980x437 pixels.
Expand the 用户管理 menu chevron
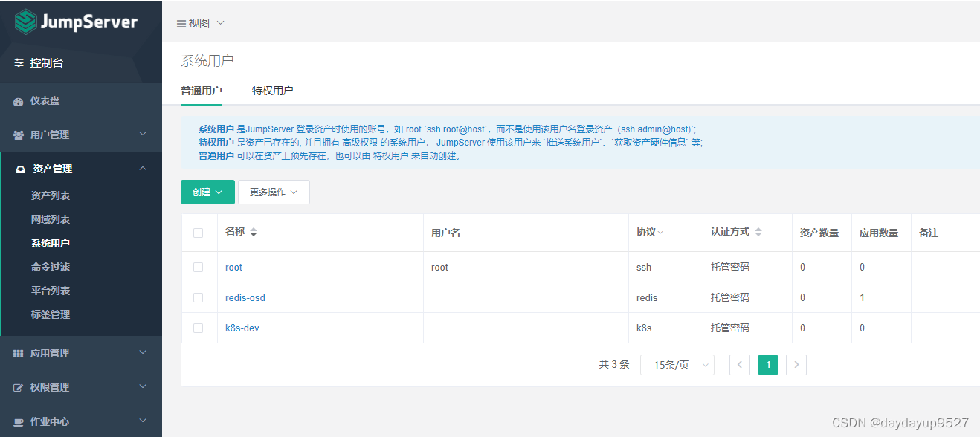point(144,135)
